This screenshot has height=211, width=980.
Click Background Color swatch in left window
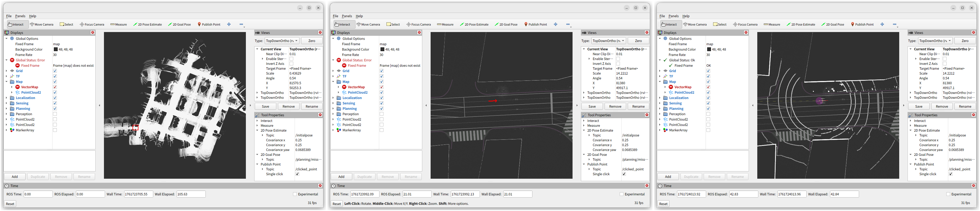[55, 50]
